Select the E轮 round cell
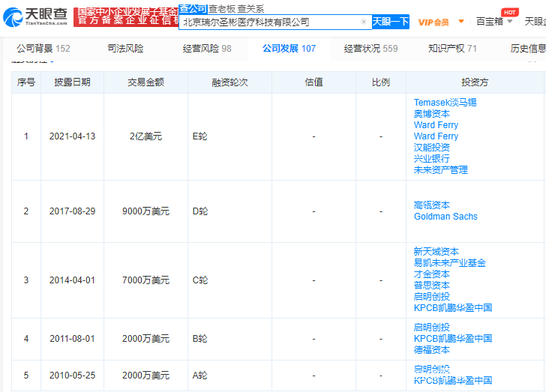This screenshot has width=546, height=392. click(x=199, y=136)
